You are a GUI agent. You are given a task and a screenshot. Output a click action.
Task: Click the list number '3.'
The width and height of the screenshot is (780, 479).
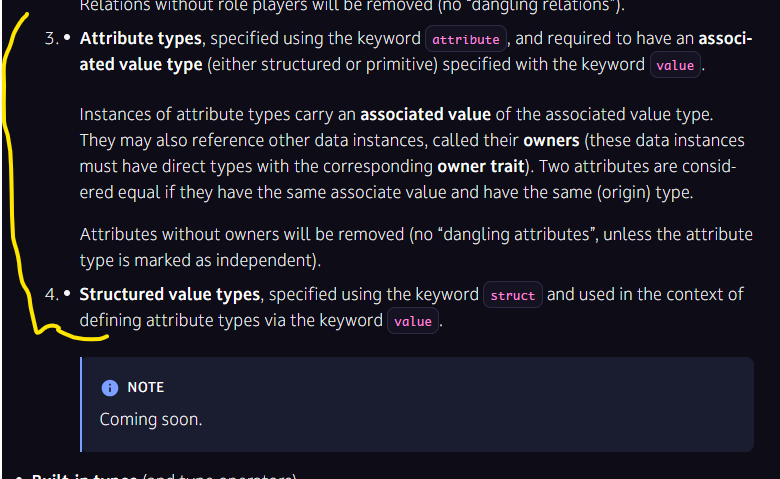52,38
